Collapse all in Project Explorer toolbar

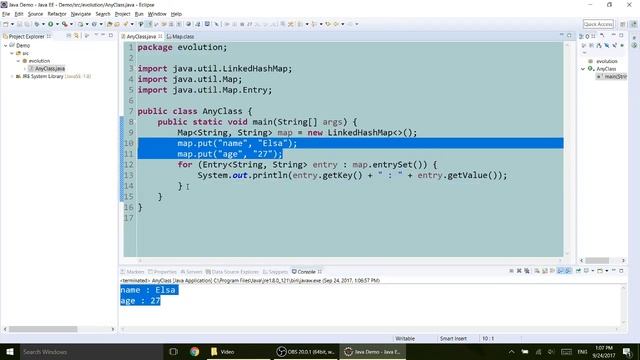point(68,36)
